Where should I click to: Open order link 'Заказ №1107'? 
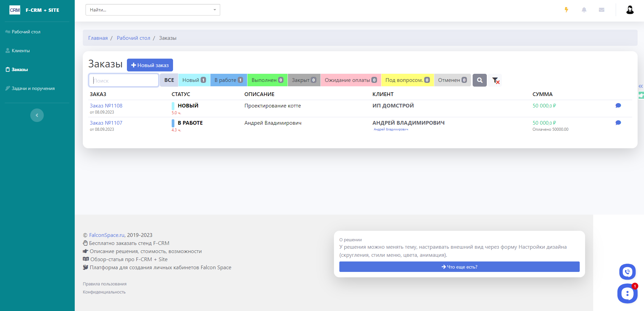coord(106,123)
